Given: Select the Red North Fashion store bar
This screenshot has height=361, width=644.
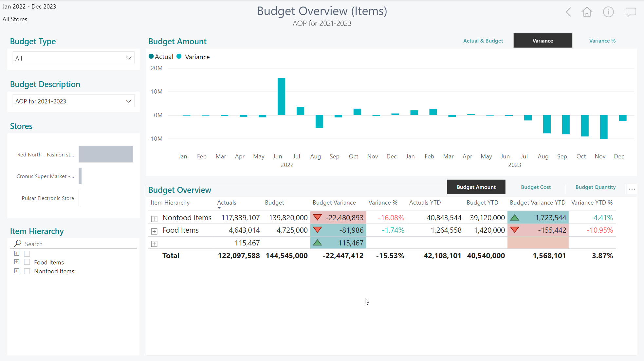Looking at the screenshot, I should [106, 154].
